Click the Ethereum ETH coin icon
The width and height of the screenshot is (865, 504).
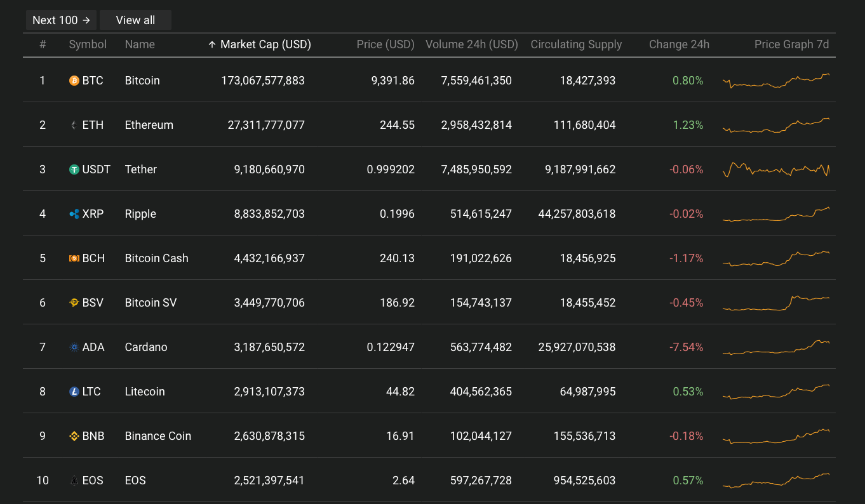coord(74,125)
